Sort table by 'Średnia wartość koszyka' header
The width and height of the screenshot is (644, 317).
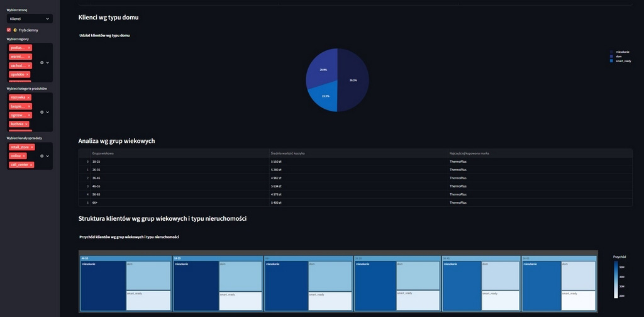(287, 153)
